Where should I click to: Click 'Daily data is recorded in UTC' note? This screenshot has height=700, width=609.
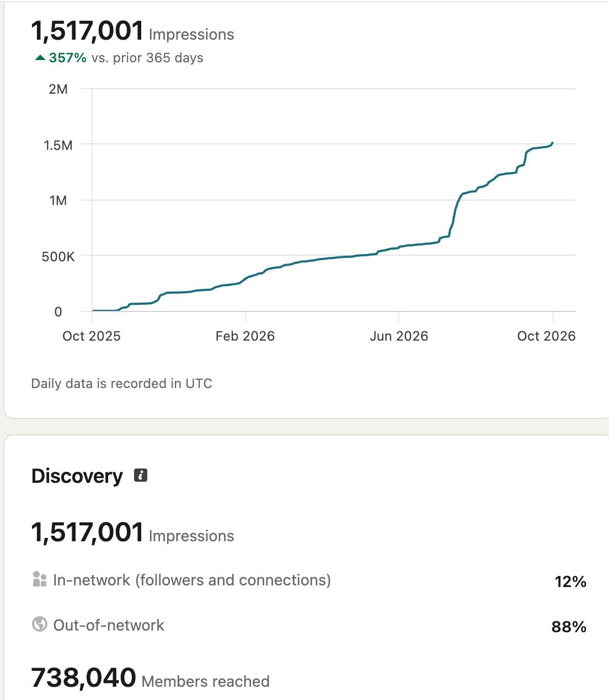(122, 384)
